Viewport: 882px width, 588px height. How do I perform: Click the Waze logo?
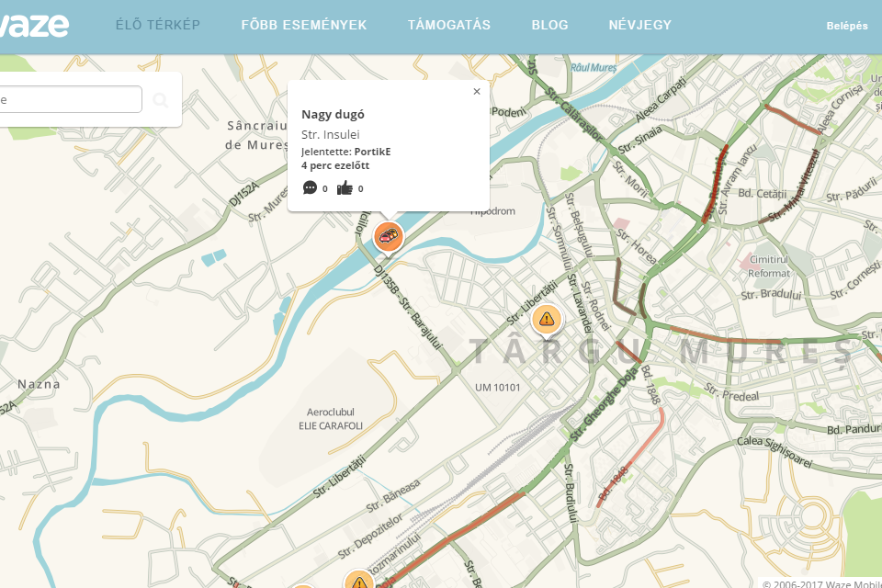(x=34, y=26)
